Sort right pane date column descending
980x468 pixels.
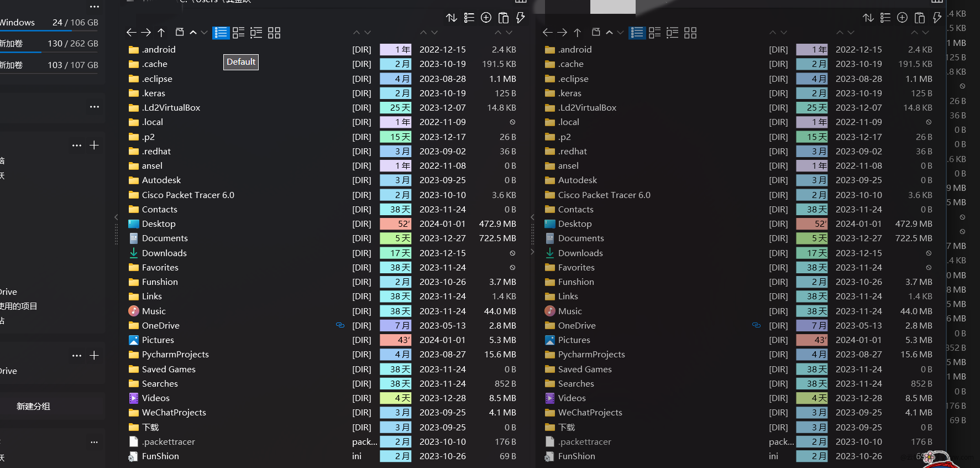[x=851, y=33]
